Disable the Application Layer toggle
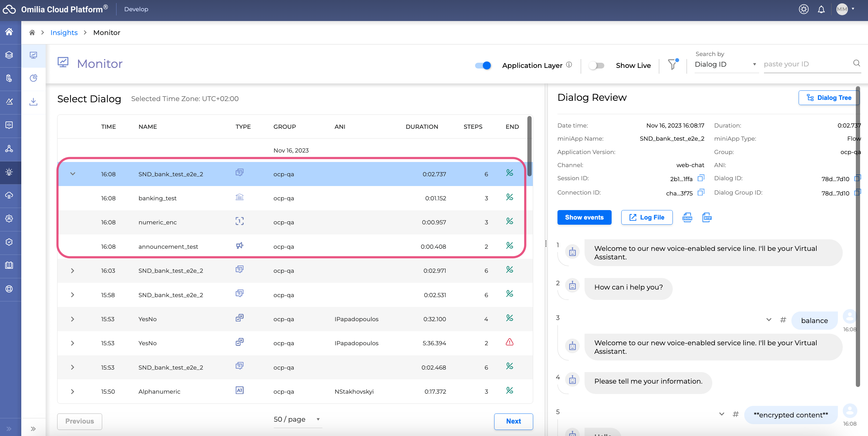Image resolution: width=868 pixels, height=436 pixels. [483, 65]
